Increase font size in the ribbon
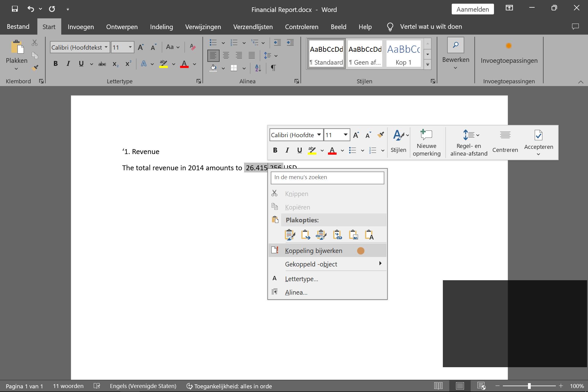 [141, 47]
